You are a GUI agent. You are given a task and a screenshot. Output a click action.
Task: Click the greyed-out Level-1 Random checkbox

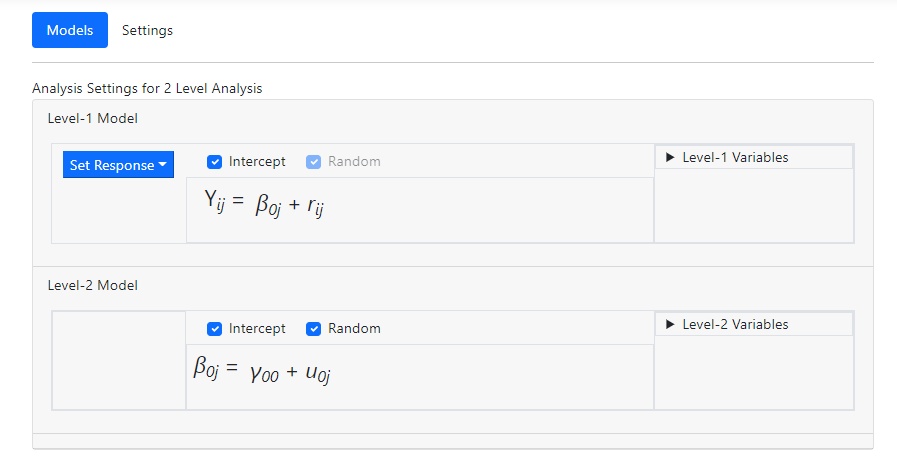click(314, 162)
